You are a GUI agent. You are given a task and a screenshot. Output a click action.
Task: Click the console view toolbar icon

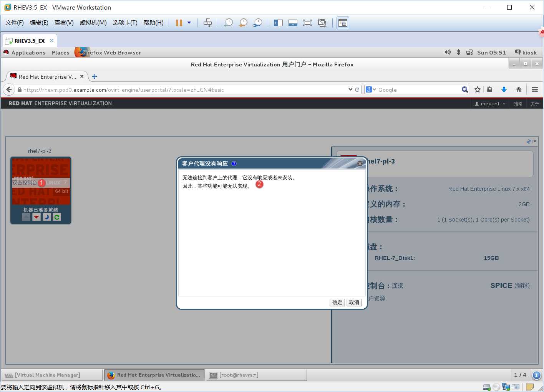343,23
